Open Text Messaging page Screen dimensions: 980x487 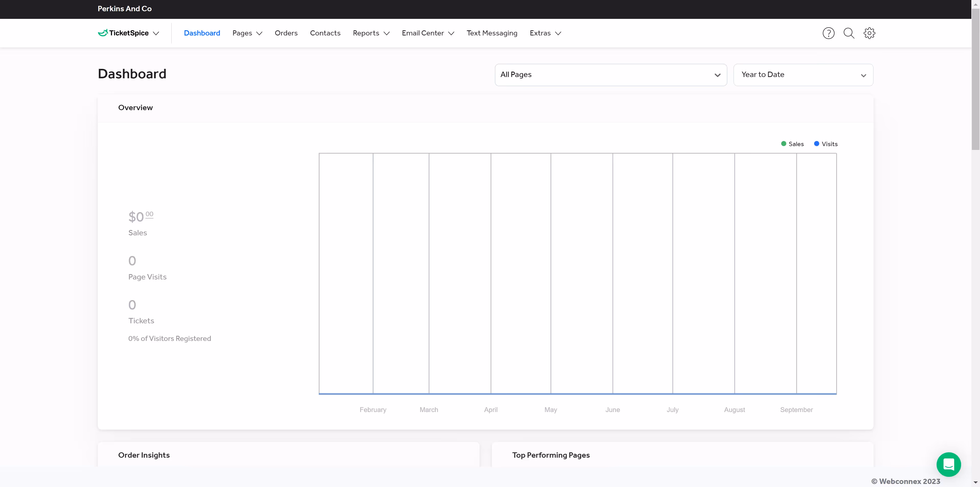pyautogui.click(x=492, y=33)
